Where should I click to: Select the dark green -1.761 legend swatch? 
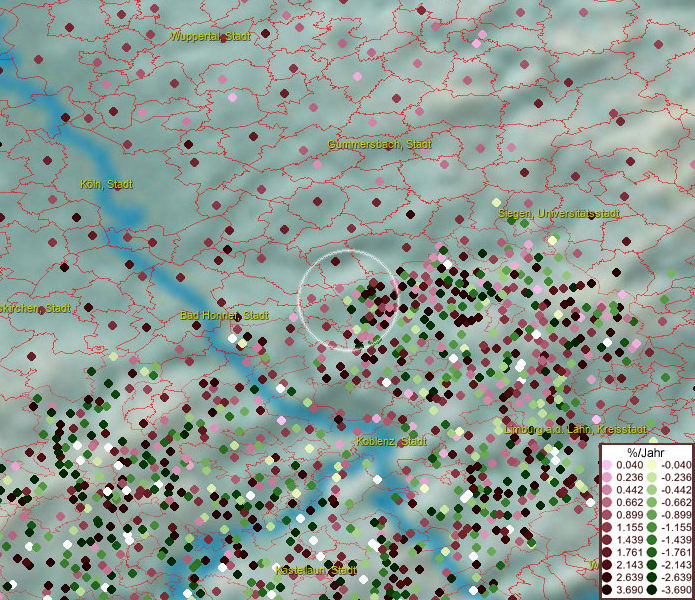coord(652,552)
